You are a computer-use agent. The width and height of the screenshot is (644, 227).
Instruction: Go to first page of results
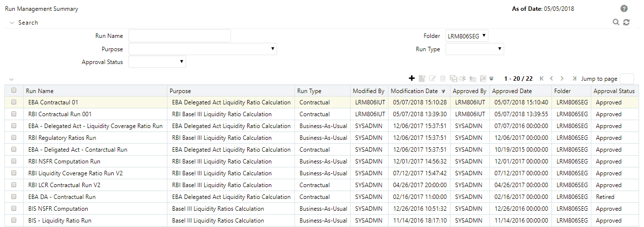pyautogui.click(x=542, y=78)
